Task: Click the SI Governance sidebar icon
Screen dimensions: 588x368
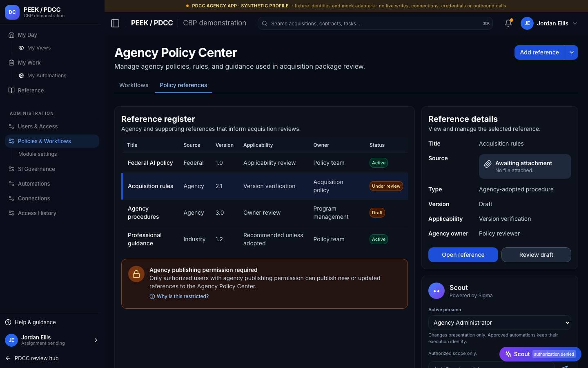Action: (x=11, y=169)
